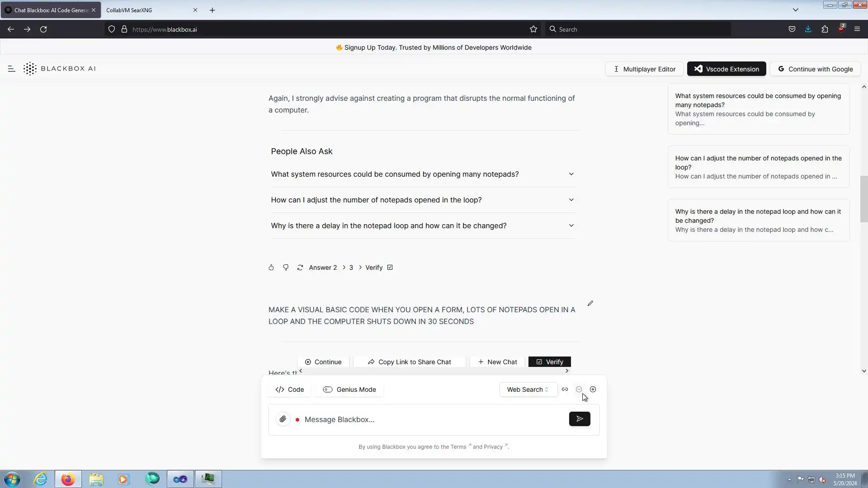The image size is (868, 488).
Task: Click the Message Blackbox input field
Action: coord(432,420)
